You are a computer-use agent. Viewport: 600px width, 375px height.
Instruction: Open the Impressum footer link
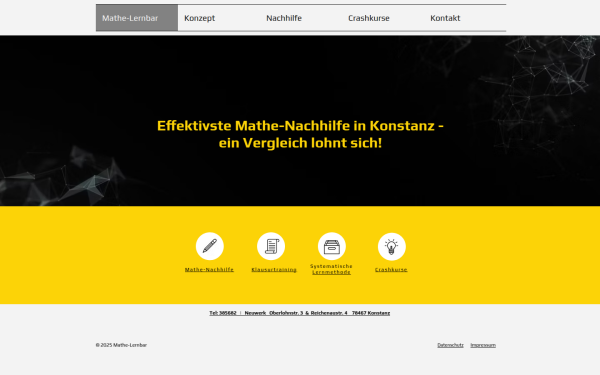point(483,345)
